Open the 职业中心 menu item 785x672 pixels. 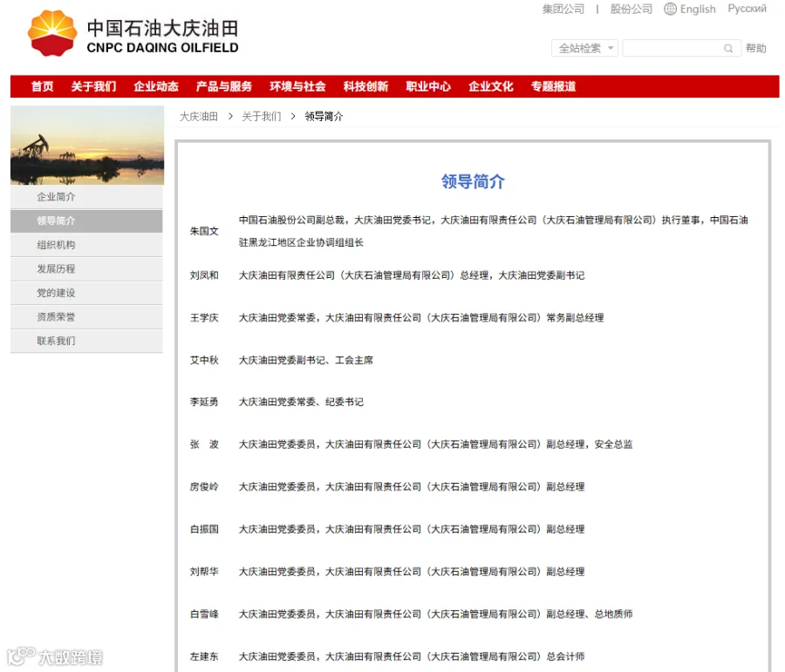428,86
